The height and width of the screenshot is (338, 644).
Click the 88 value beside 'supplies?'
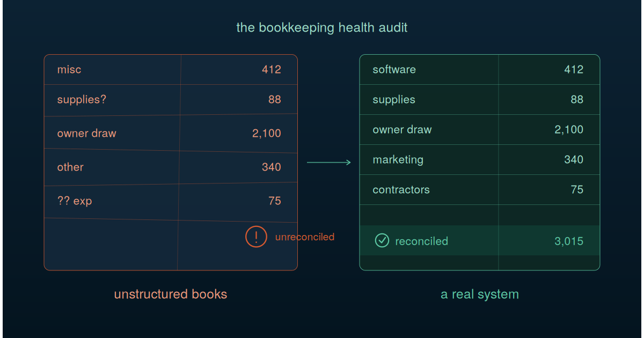point(275,100)
